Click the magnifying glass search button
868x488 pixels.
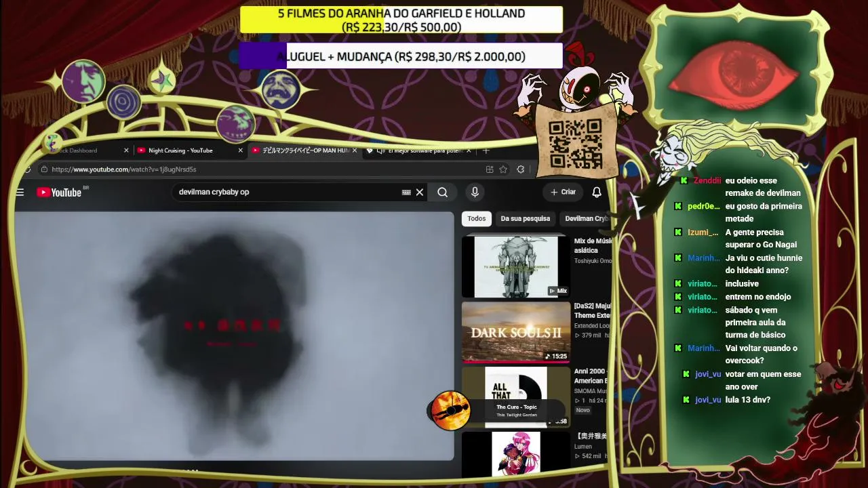[x=442, y=192]
